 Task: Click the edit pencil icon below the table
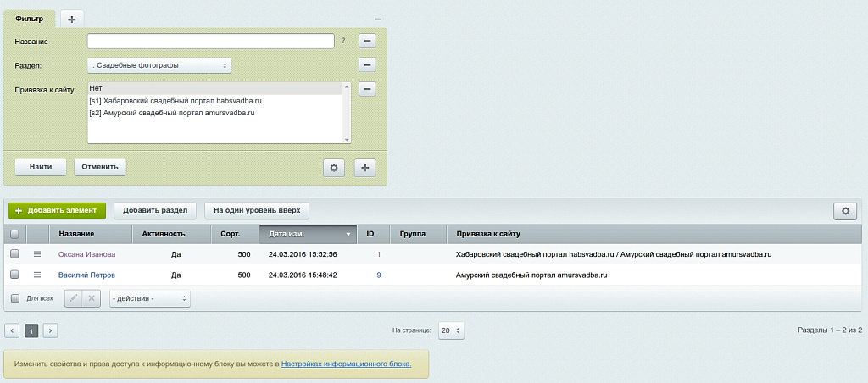(x=74, y=298)
